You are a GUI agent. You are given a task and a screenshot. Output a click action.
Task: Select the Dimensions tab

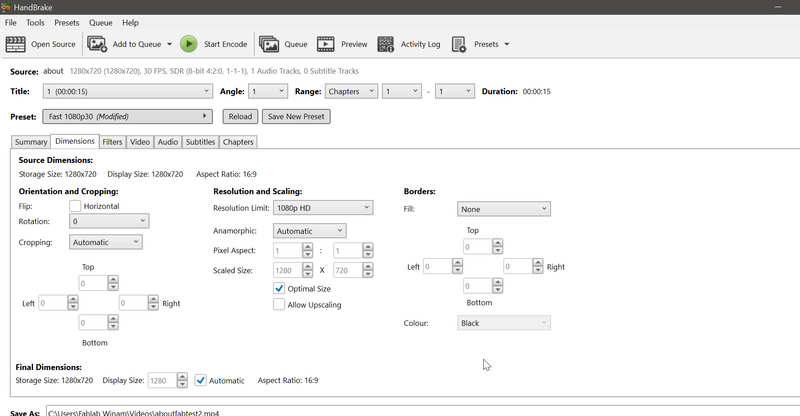click(x=75, y=141)
